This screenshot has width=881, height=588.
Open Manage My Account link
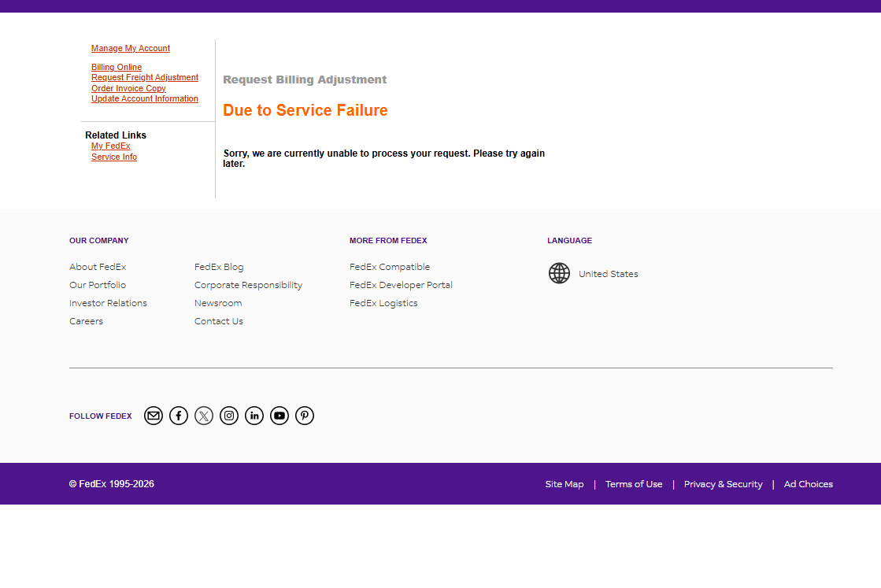[131, 48]
